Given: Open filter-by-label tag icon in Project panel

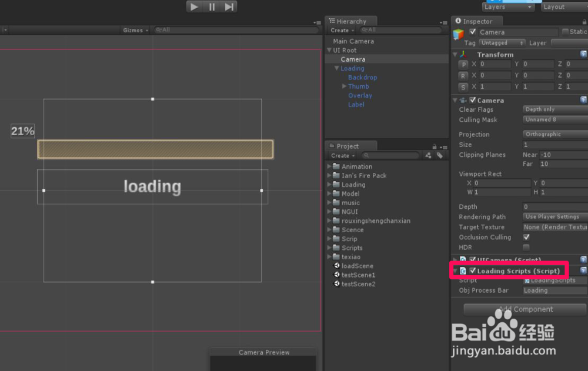Looking at the screenshot, I should click(x=439, y=155).
